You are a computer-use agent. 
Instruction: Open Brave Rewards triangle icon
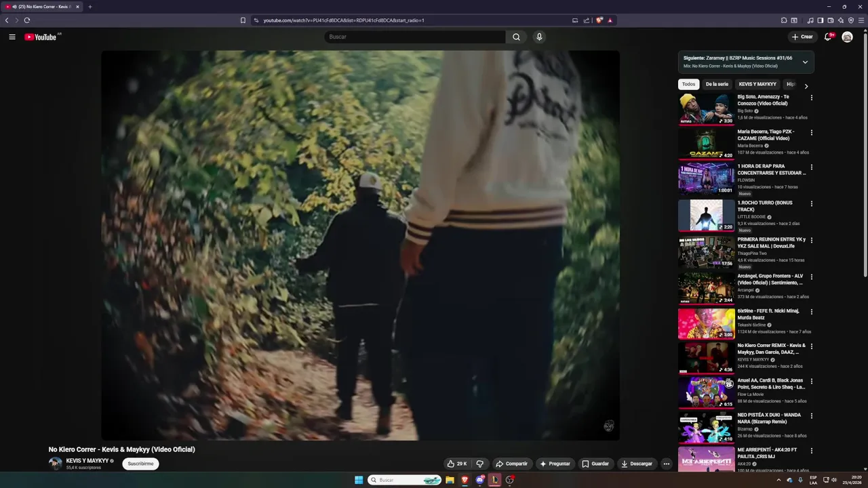tap(610, 20)
